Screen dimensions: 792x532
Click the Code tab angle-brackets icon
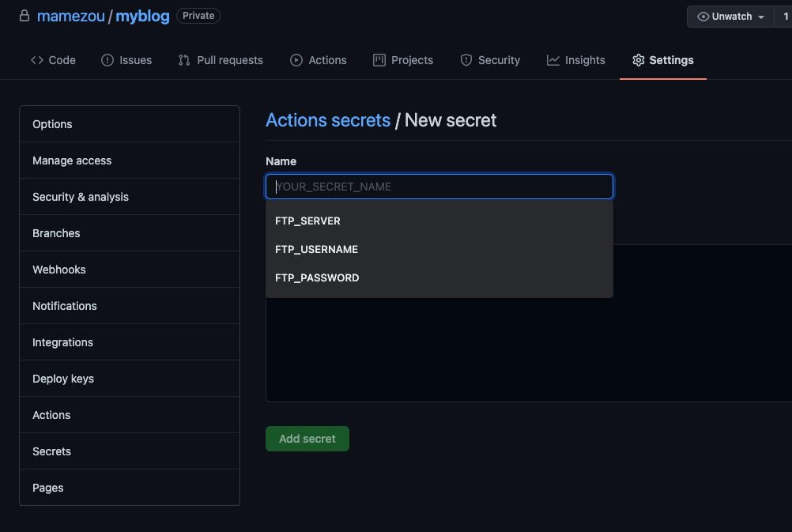point(37,60)
